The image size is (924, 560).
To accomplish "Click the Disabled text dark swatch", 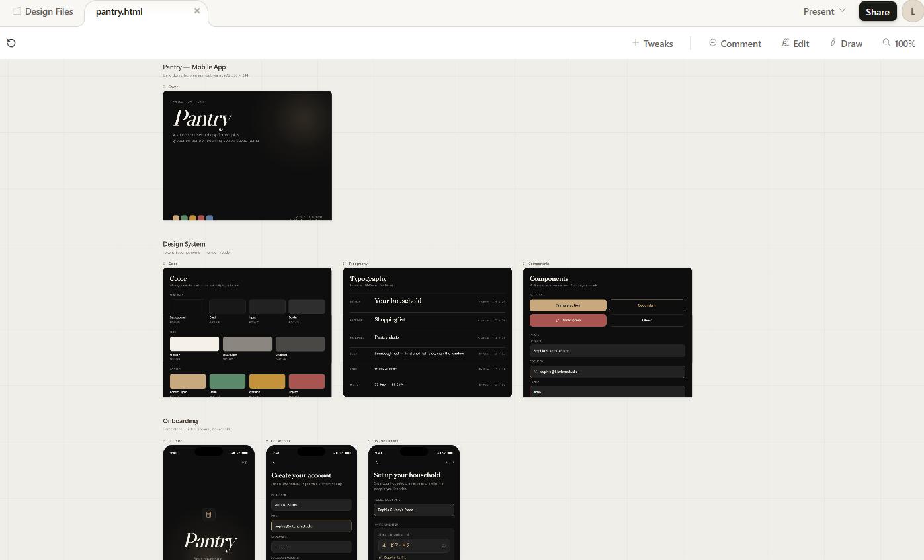I will [300, 344].
